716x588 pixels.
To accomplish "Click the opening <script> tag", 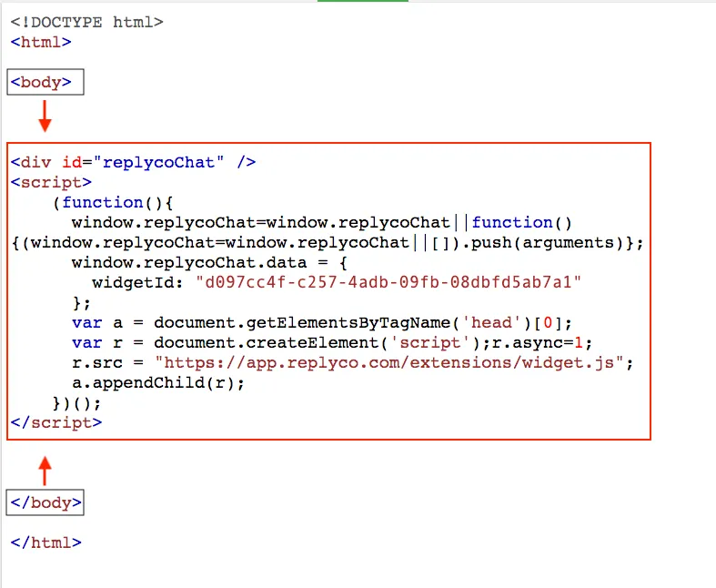I will (51, 182).
